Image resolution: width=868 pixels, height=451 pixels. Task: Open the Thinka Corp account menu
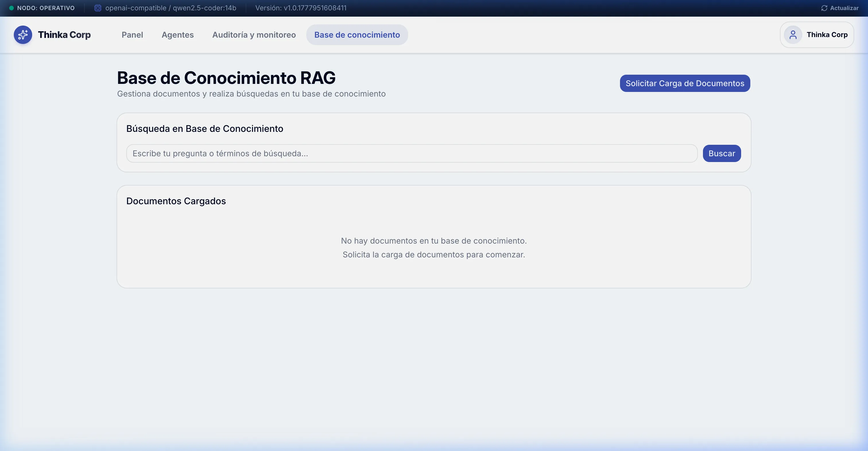(817, 35)
